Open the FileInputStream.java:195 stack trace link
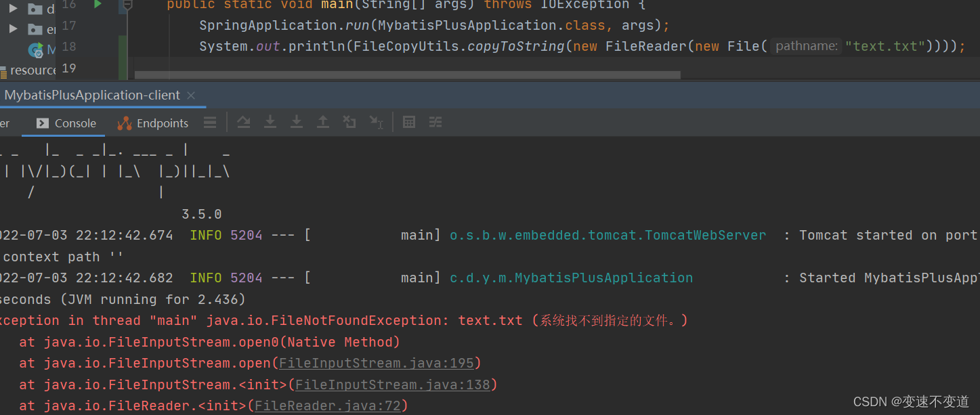 pos(377,363)
